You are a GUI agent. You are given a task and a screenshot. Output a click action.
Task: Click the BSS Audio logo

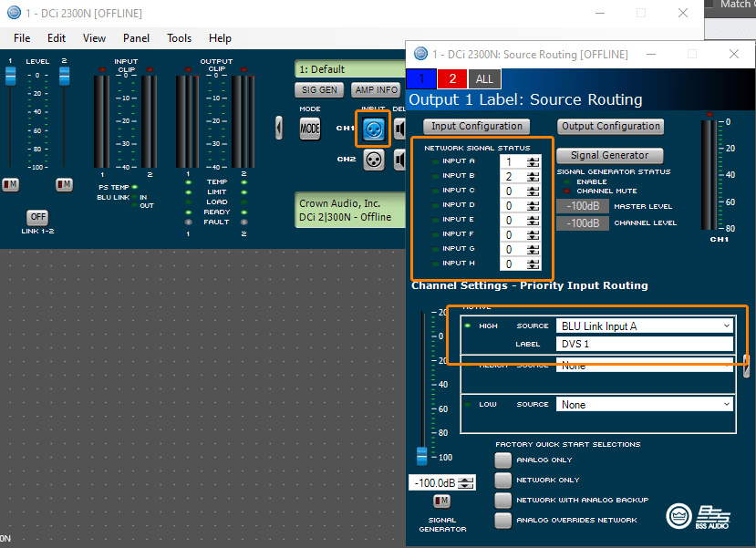tap(678, 515)
